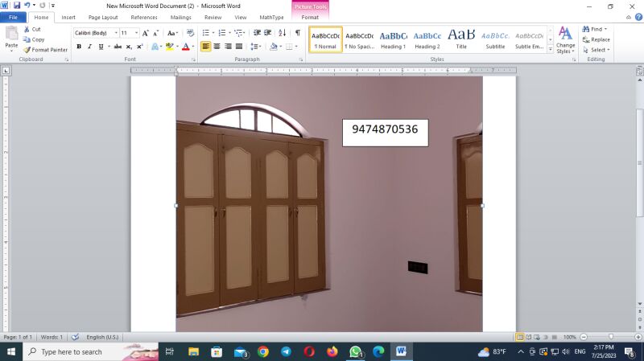
Task: Open the font name dropdown Calibri (Body)
Action: [x=95, y=33]
